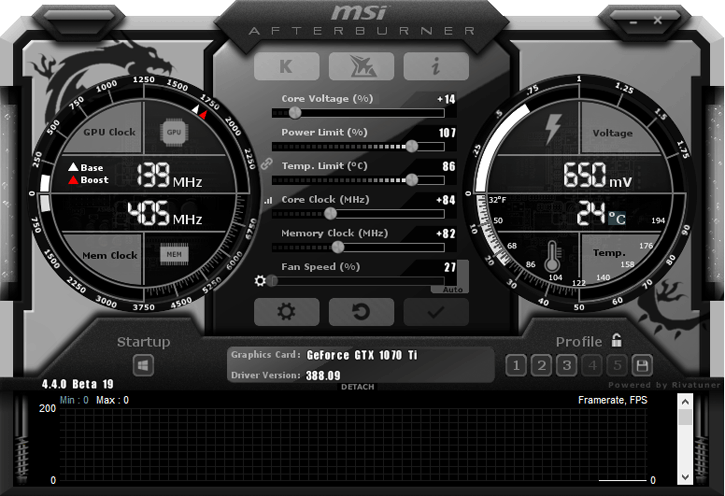Toggle the °C temperature unit

tap(617, 218)
